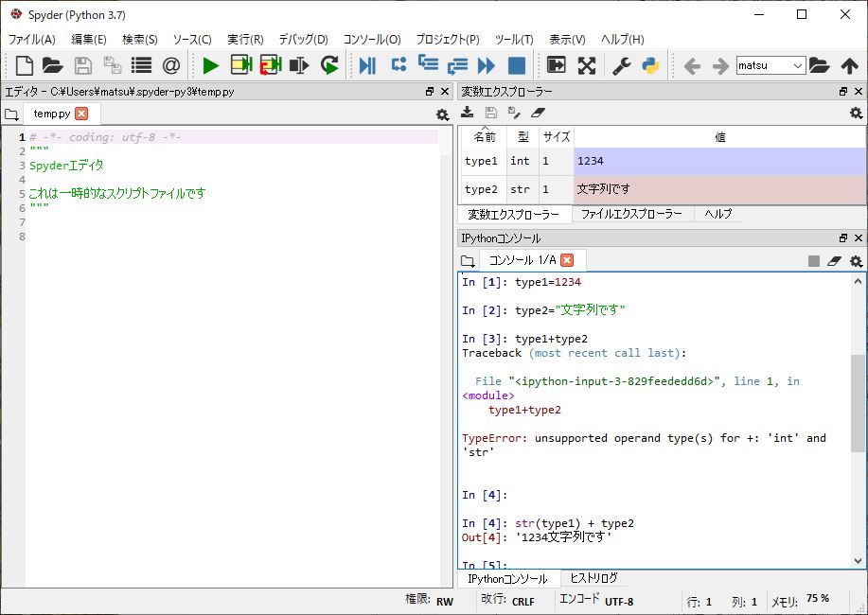The height and width of the screenshot is (615, 868).
Task: Sort variables by the 値 column header
Action: (719, 137)
